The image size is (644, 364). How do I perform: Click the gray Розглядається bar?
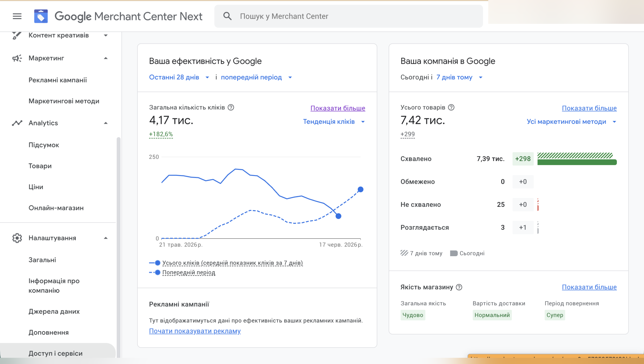[x=538, y=228]
